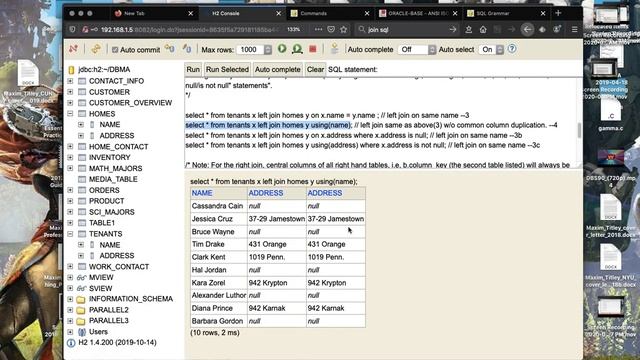Click the Pocket save icon
This screenshot has height=360, width=640.
coord(331,29)
